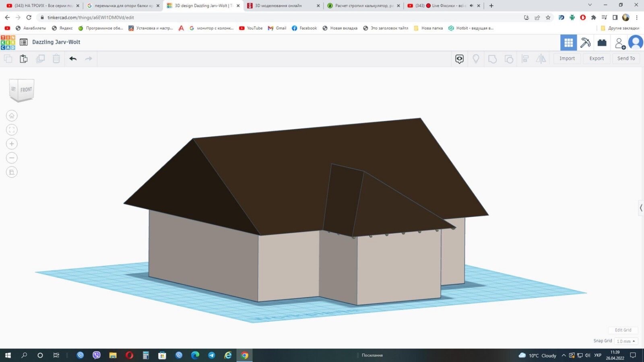The image size is (644, 362).
Task: Redo the last undone action
Action: [x=89, y=59]
